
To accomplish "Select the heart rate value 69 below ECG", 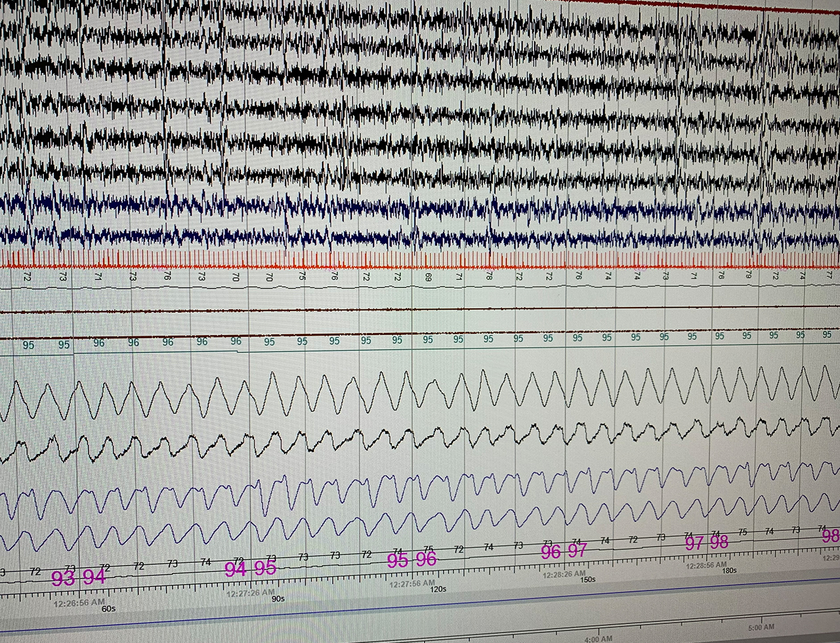I will pyautogui.click(x=428, y=277).
